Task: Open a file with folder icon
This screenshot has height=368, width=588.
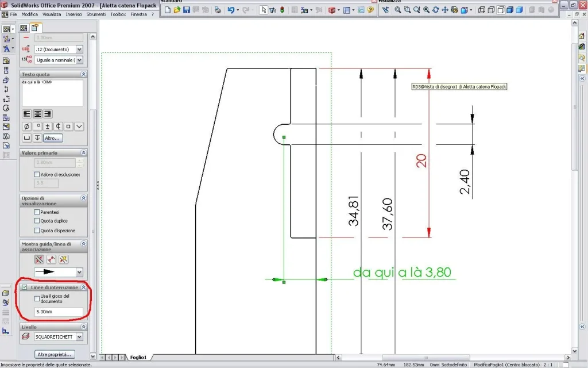Action: [x=177, y=10]
